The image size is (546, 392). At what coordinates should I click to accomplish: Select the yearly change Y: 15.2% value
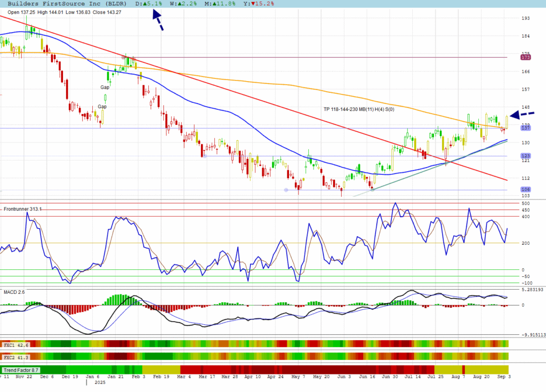click(259, 4)
